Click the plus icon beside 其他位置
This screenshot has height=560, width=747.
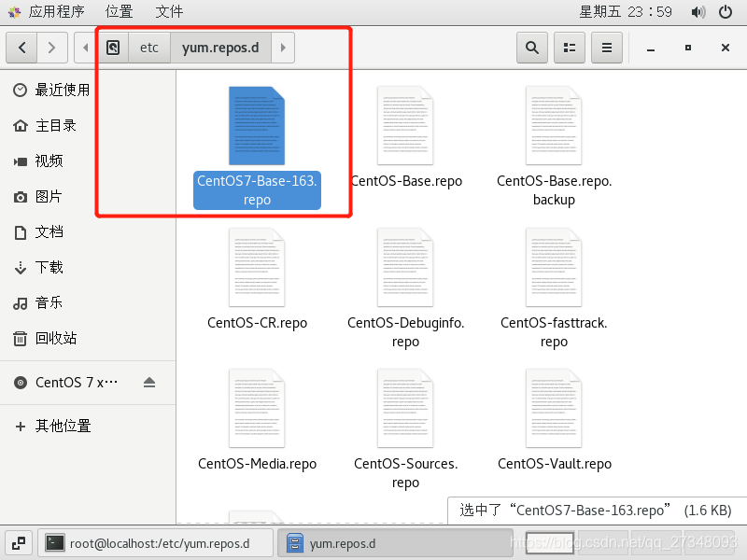pos(20,427)
